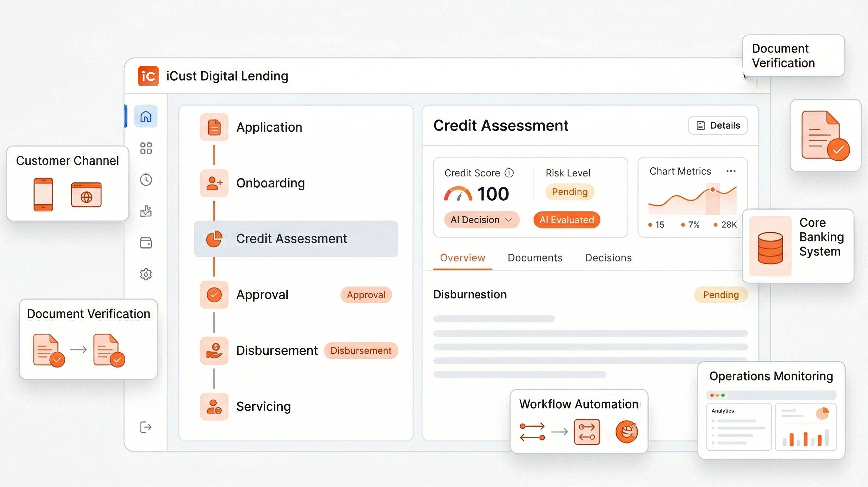Click the Credit Score info icon
868x487 pixels.
(x=509, y=173)
